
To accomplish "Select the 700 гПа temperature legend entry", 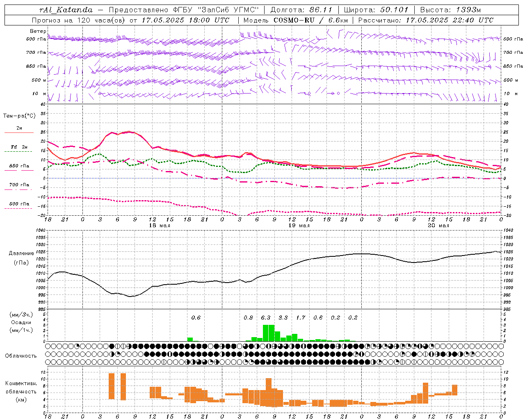I will click(19, 185).
